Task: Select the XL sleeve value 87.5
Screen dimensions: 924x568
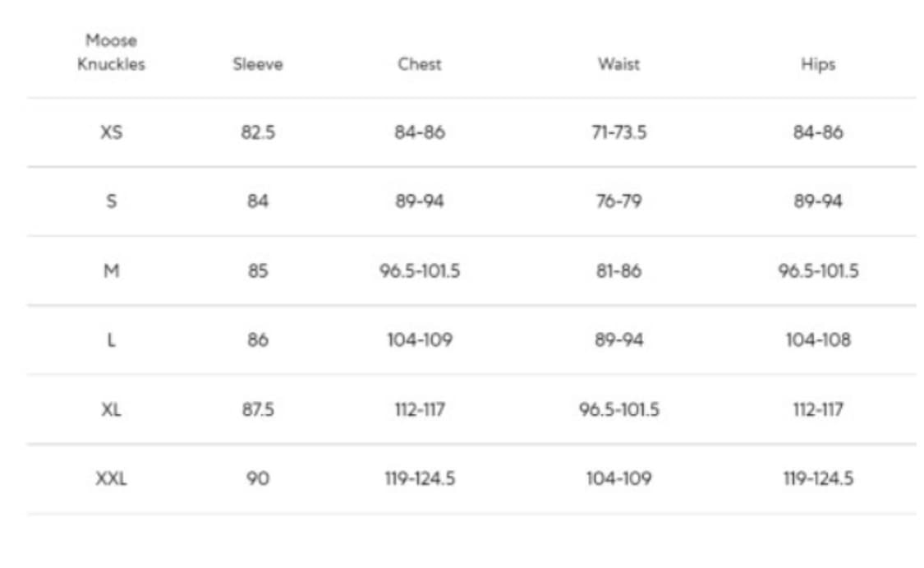Action: (258, 409)
